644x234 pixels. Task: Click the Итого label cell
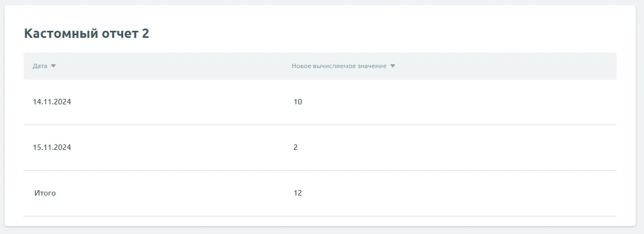45,193
